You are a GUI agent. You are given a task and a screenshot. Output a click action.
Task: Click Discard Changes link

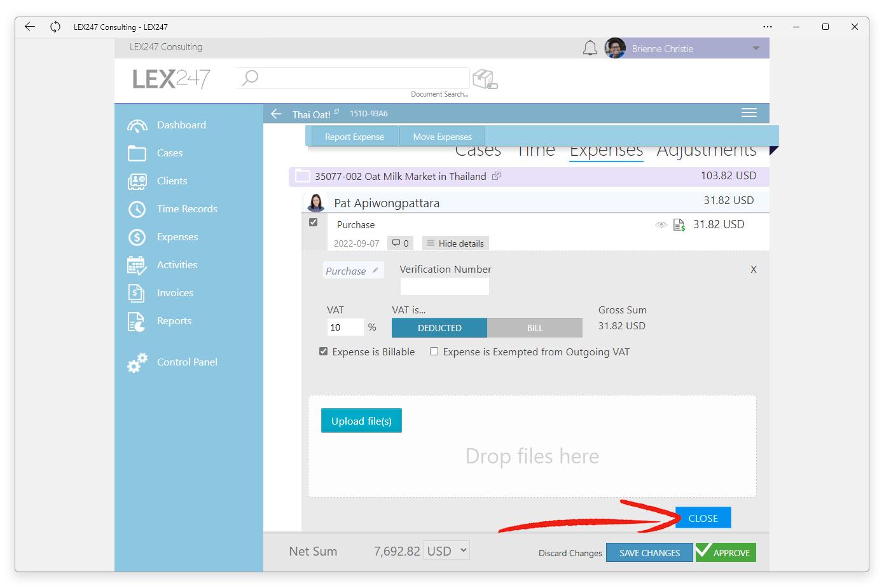(570, 553)
